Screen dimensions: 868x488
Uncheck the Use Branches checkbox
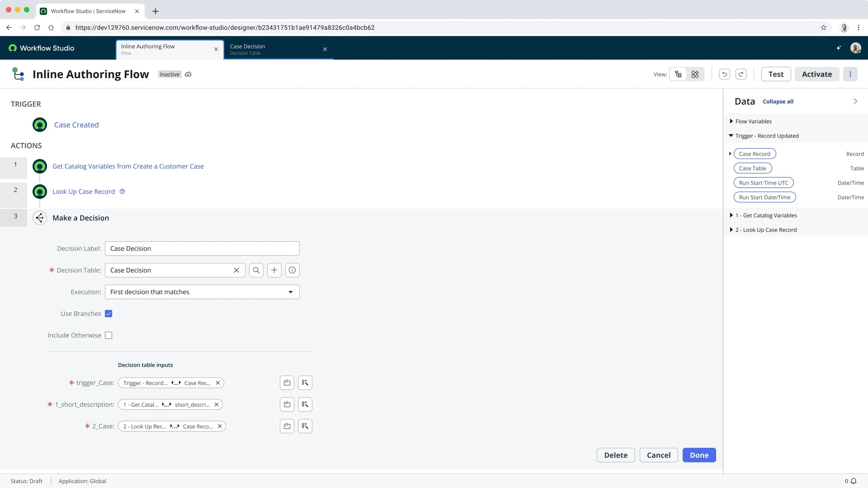pos(108,313)
